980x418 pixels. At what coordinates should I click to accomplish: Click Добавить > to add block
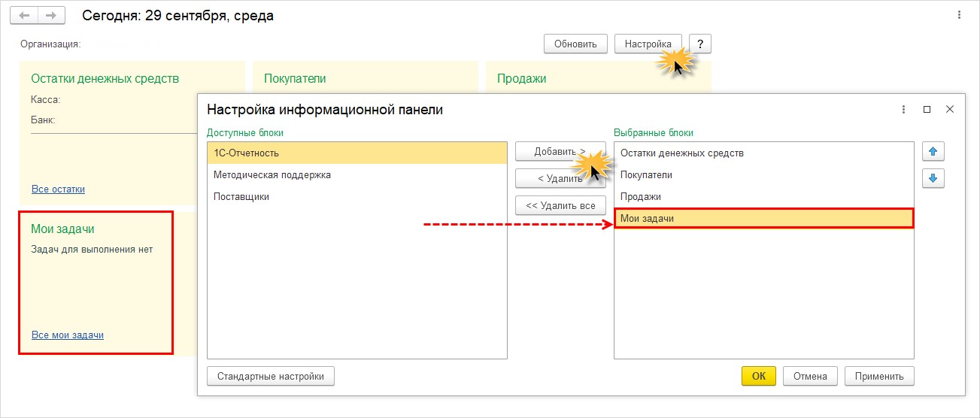tap(560, 152)
